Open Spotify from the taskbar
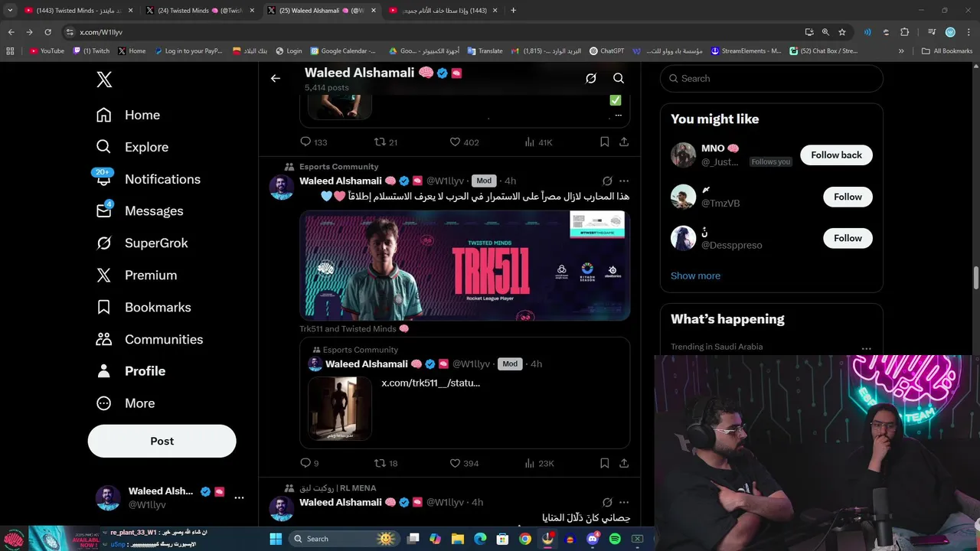980x551 pixels. click(615, 539)
